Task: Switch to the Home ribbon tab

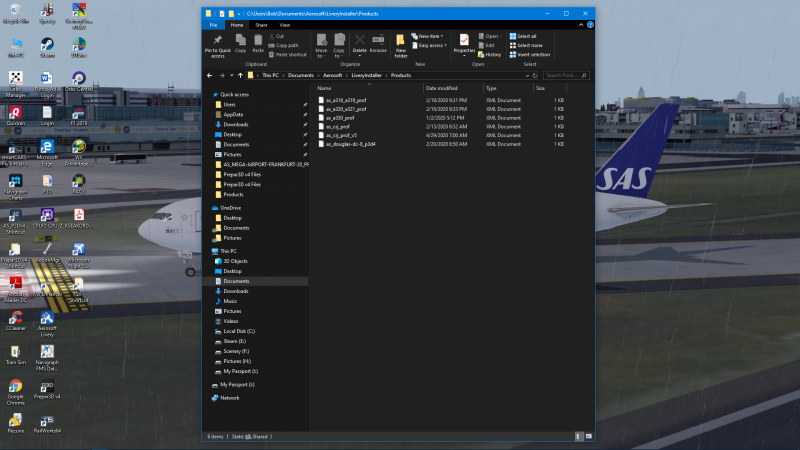Action: coord(237,25)
